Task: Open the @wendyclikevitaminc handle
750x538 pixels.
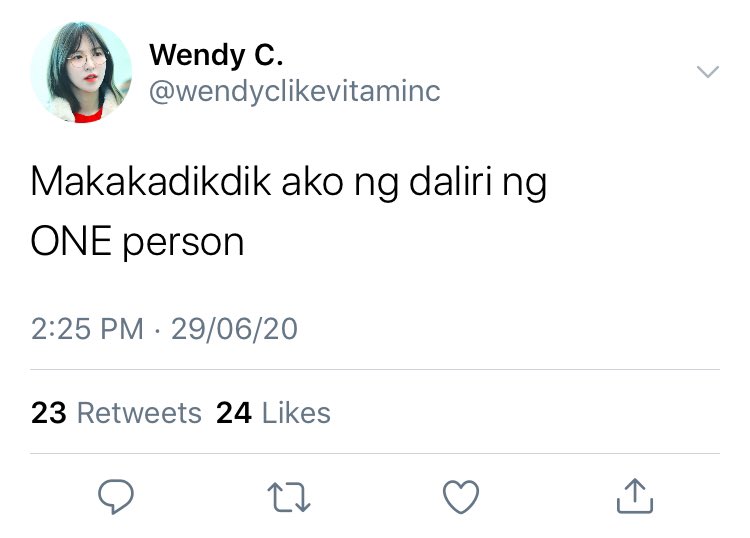Action: coord(295,91)
